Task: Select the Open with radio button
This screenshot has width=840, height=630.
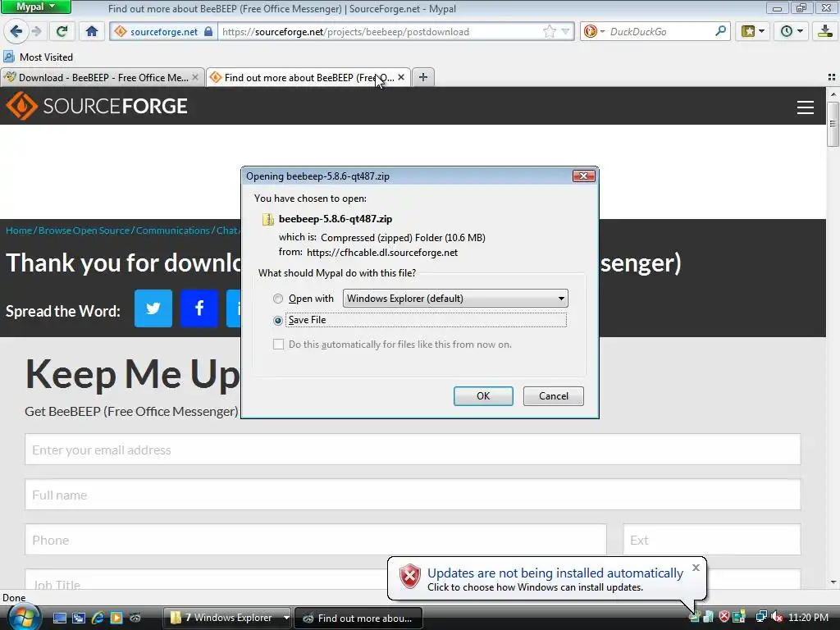Action: 277,299
